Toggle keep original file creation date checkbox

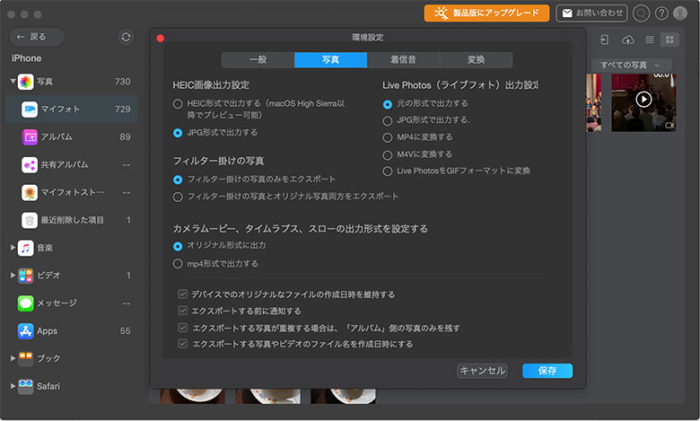pos(183,294)
